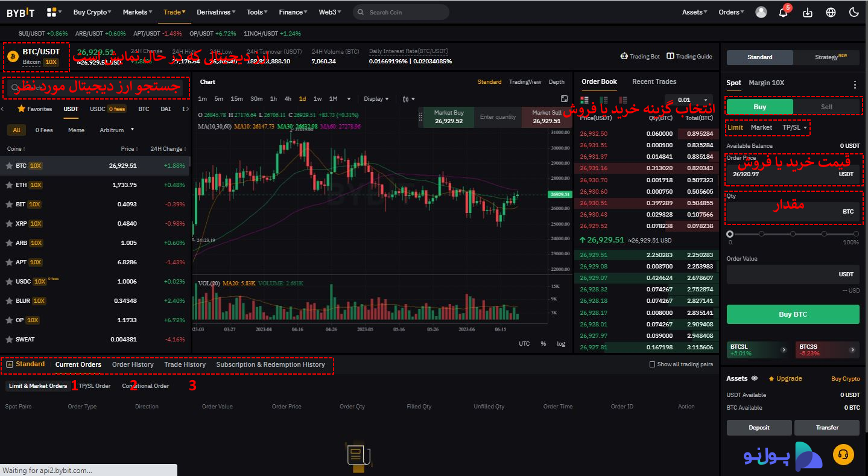Open the Orders dropdown in header

tap(731, 12)
